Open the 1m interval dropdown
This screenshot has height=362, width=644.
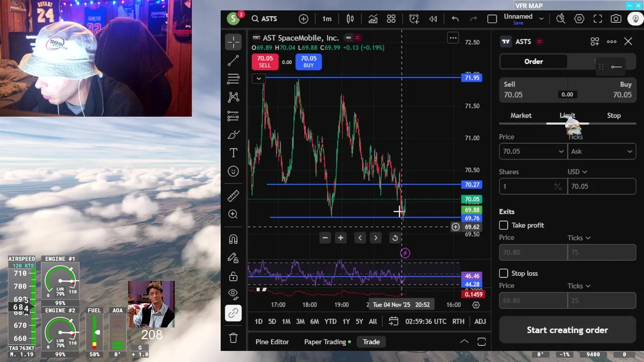[327, 19]
